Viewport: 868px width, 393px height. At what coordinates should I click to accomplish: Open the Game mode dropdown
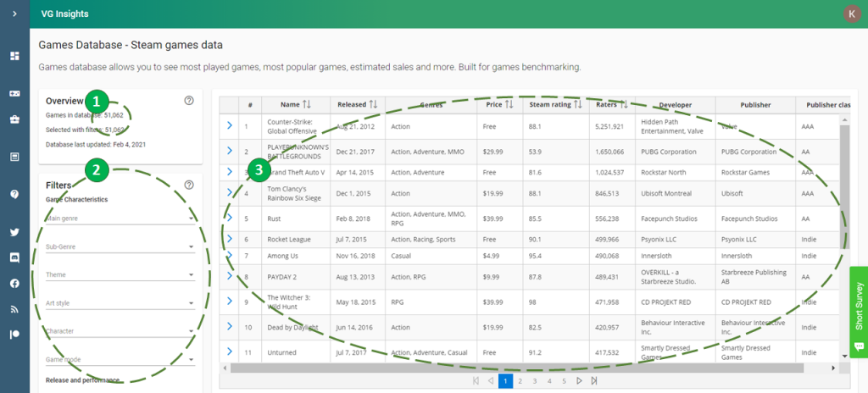tap(120, 360)
